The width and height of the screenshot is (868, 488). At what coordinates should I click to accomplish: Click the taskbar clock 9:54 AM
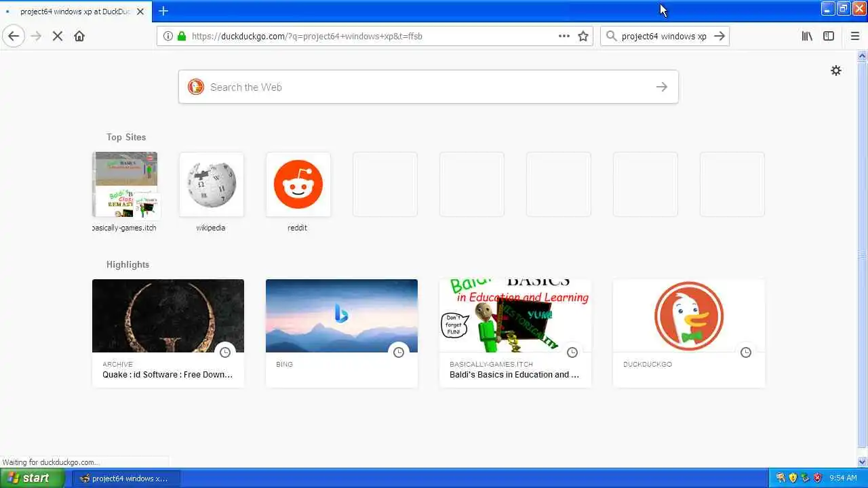point(843,478)
